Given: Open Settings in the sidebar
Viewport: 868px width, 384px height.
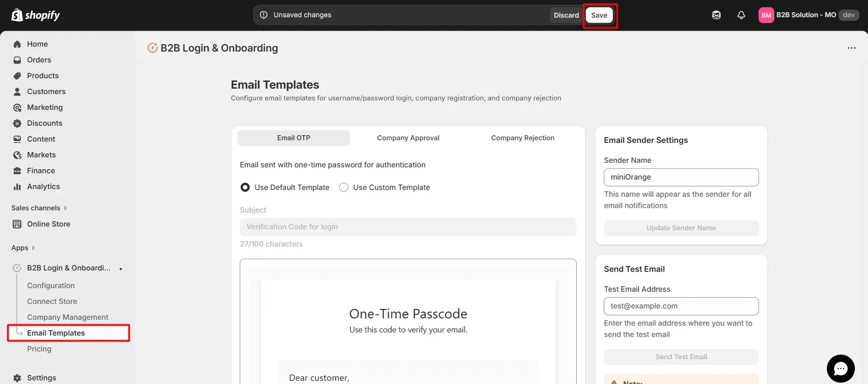Looking at the screenshot, I should point(42,378).
